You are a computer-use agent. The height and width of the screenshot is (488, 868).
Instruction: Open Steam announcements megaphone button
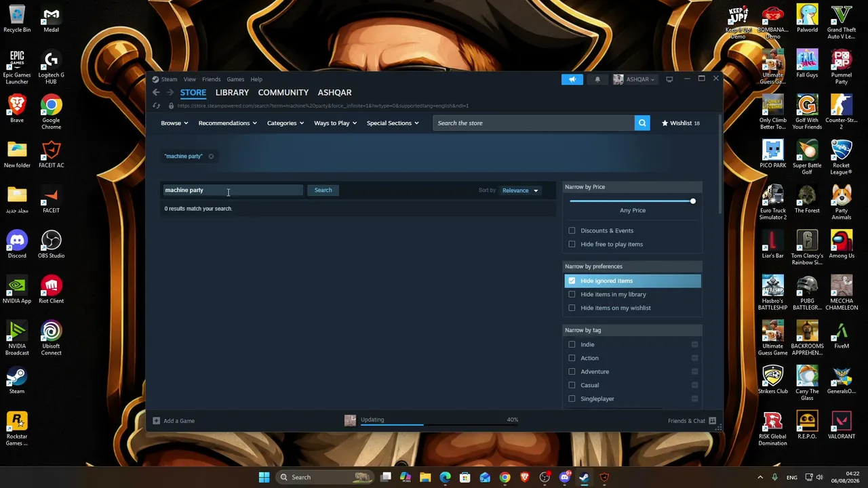pos(572,79)
